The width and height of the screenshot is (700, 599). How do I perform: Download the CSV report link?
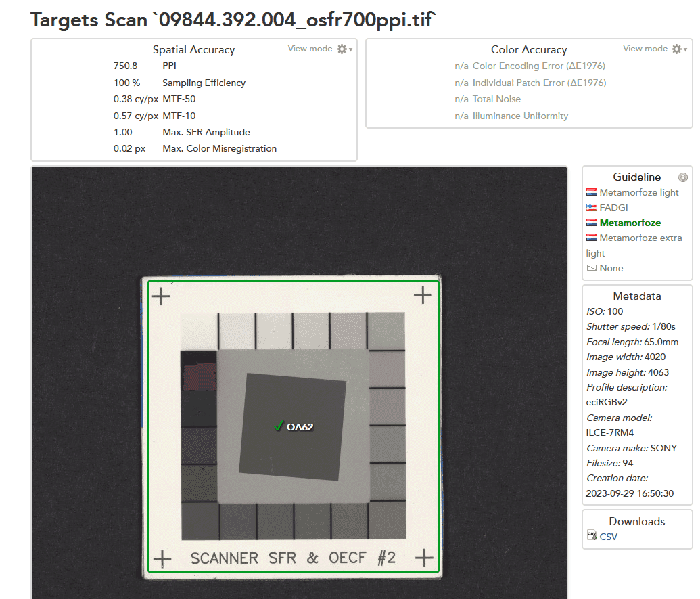(x=608, y=537)
